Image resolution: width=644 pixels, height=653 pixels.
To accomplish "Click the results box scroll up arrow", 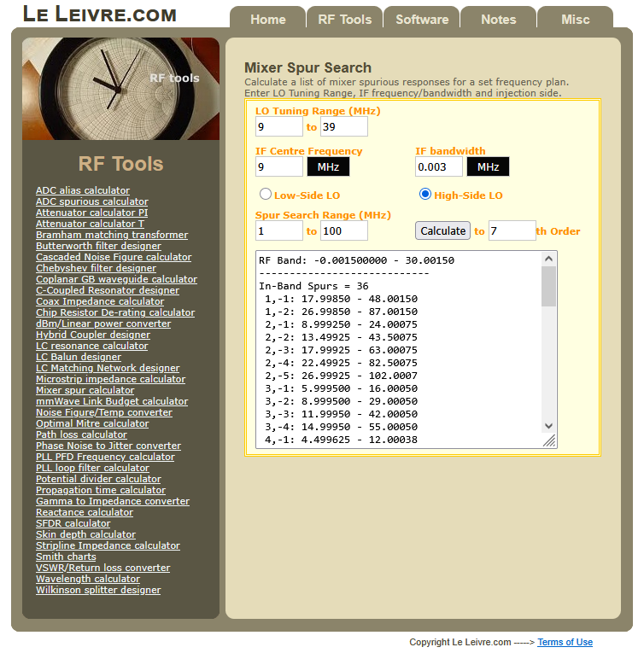I will [x=548, y=259].
